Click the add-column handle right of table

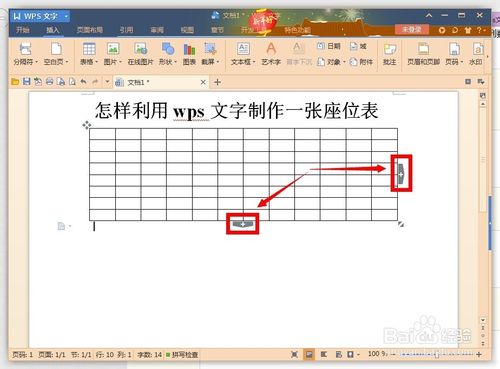pos(401,174)
